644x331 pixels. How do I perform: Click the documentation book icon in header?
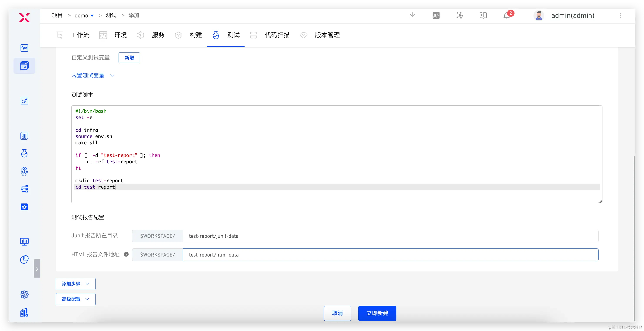click(483, 15)
